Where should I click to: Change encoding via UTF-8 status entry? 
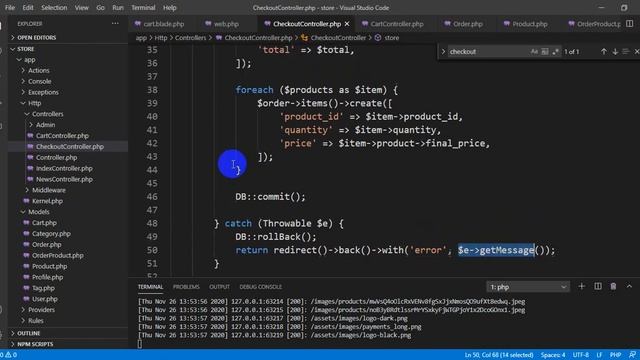(580, 355)
